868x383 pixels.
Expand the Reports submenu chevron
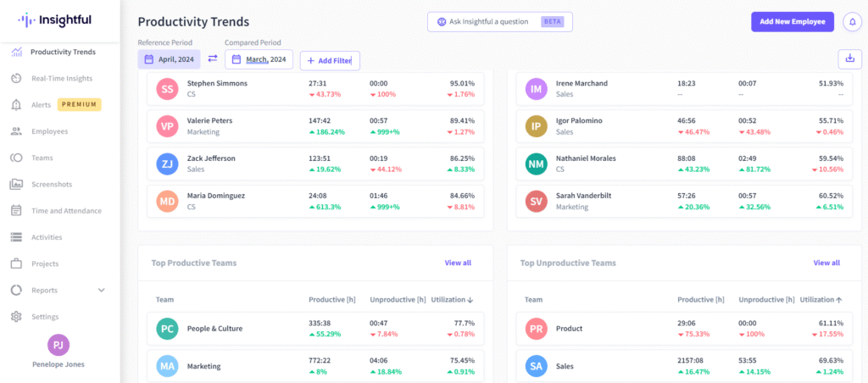tap(102, 290)
